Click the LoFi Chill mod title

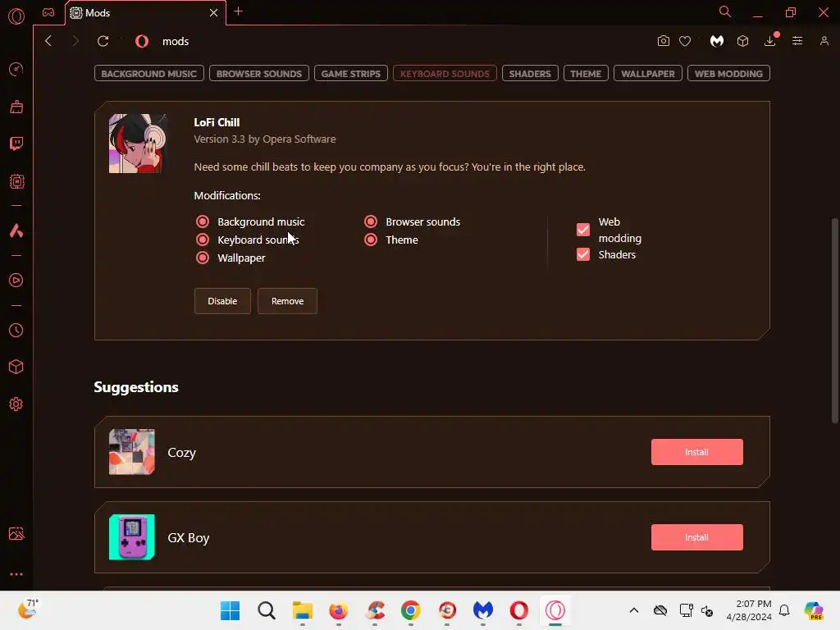click(x=217, y=122)
